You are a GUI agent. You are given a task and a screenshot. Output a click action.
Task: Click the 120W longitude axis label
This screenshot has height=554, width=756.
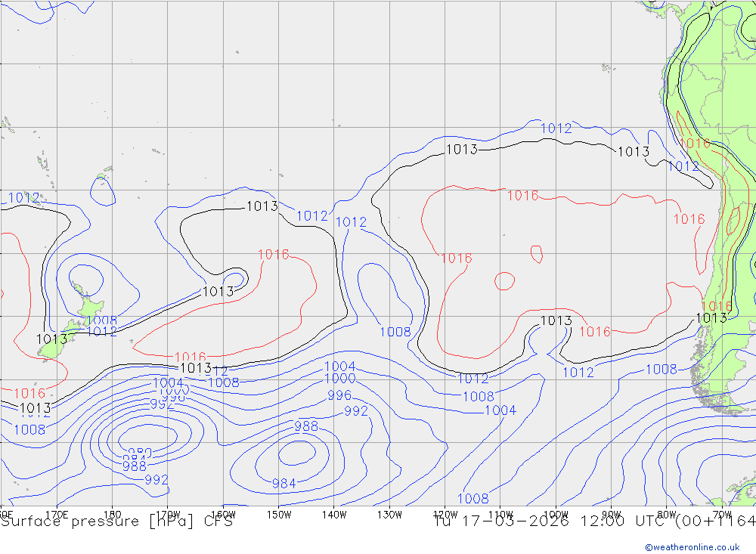[x=445, y=514]
